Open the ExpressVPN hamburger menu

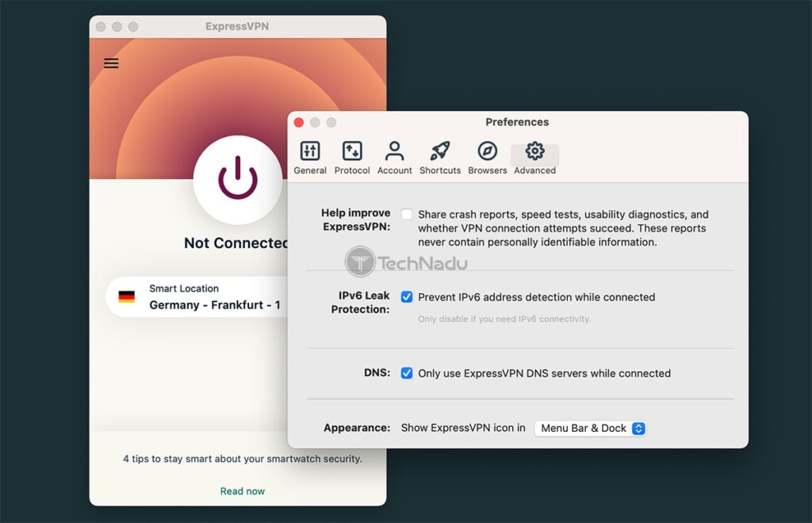click(x=111, y=63)
